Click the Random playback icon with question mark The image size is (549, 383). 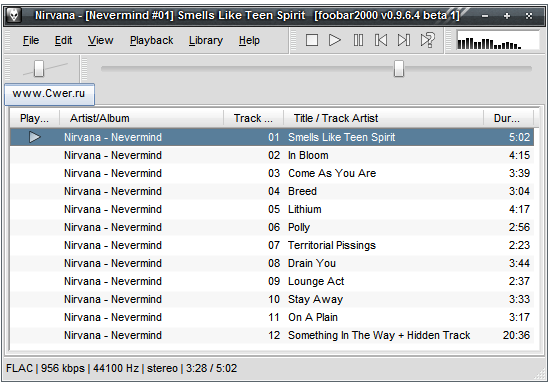[x=428, y=40]
